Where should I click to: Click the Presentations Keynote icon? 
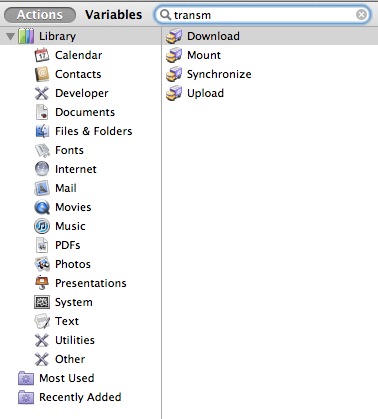pos(42,283)
